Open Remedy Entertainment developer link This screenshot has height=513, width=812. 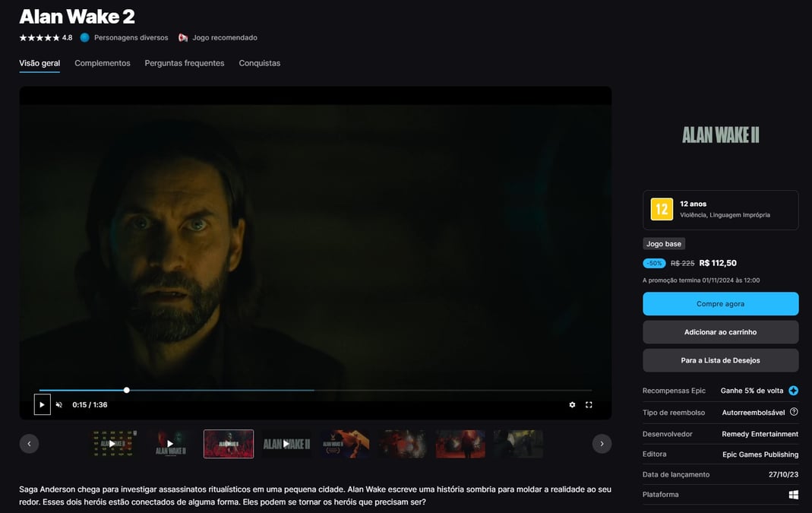(x=760, y=434)
